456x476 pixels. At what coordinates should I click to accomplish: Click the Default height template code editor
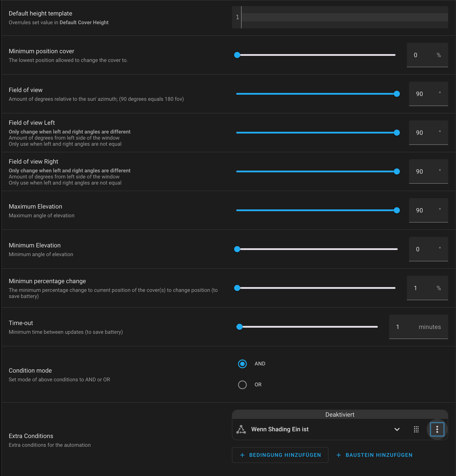click(344, 17)
